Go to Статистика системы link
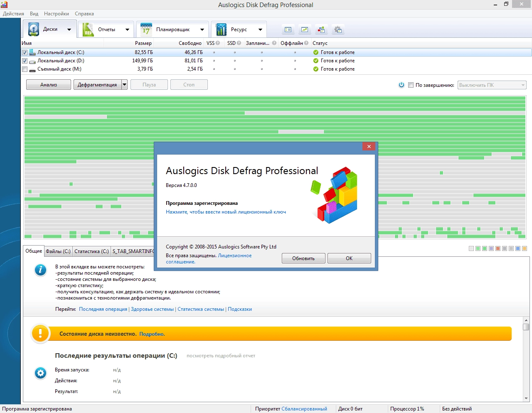 [201, 309]
